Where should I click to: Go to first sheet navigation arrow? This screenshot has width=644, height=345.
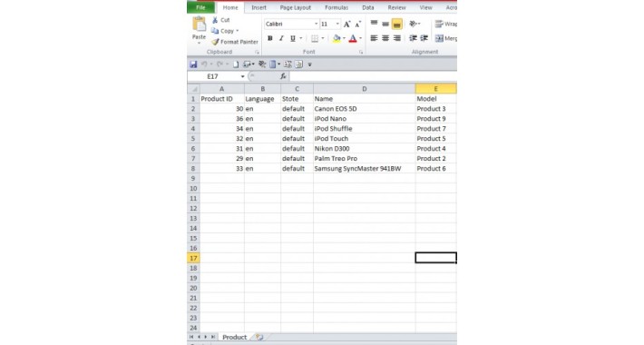point(191,337)
